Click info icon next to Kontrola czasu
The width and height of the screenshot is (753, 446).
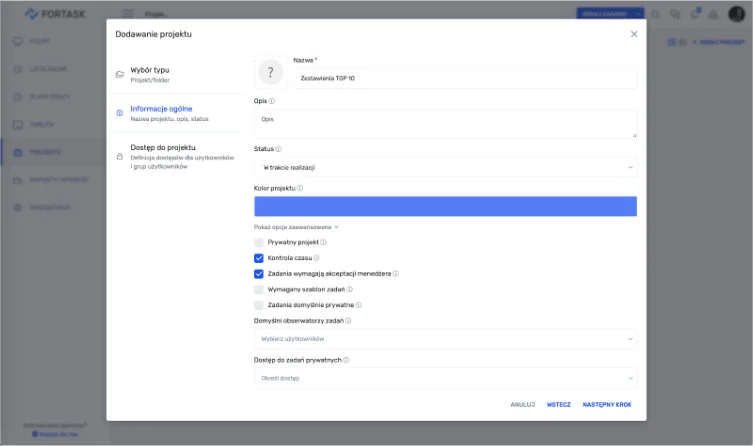pos(308,258)
